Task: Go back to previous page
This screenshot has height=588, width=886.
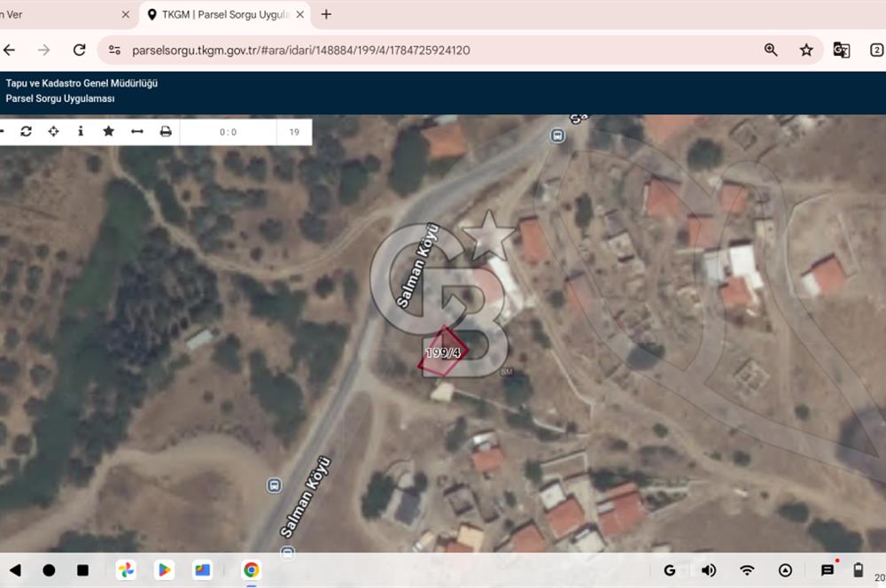Action: [9, 50]
